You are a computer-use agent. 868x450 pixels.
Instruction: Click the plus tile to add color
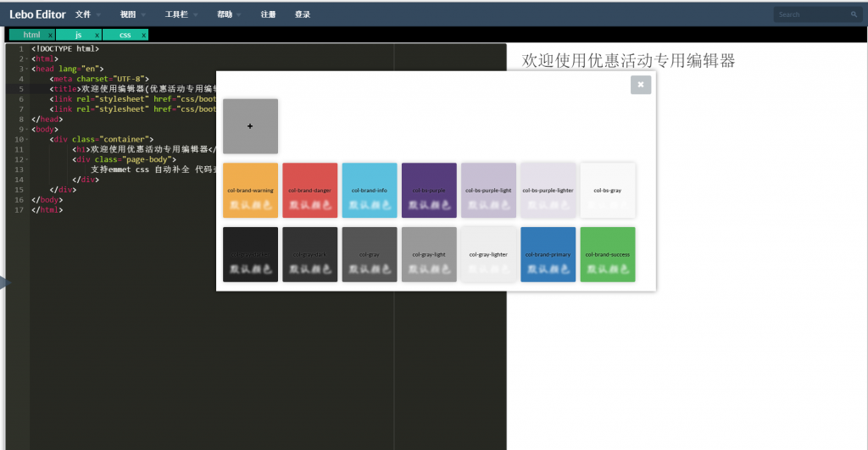tap(250, 126)
